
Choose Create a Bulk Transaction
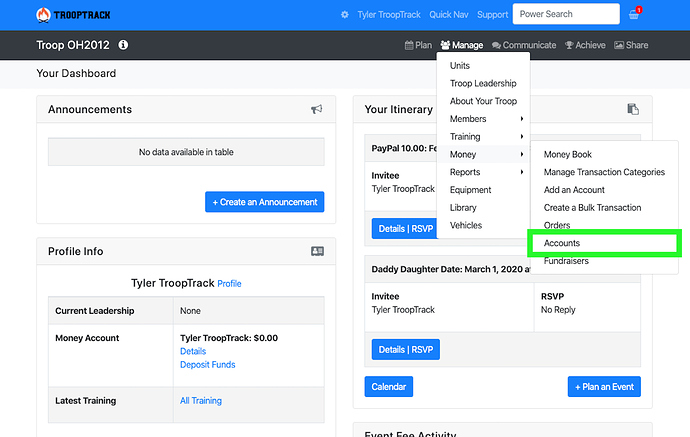click(604, 207)
